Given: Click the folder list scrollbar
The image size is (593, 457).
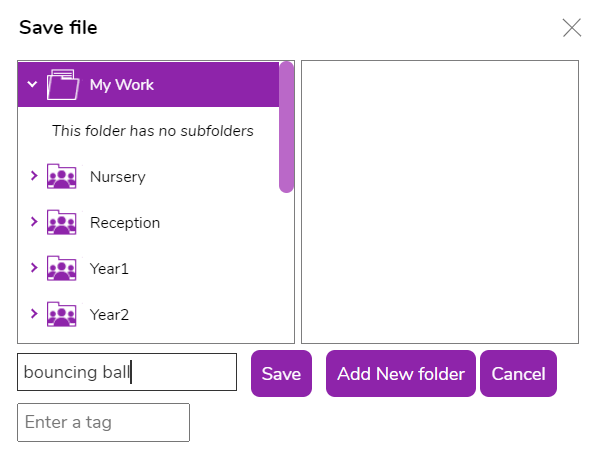Looking at the screenshot, I should (x=286, y=127).
